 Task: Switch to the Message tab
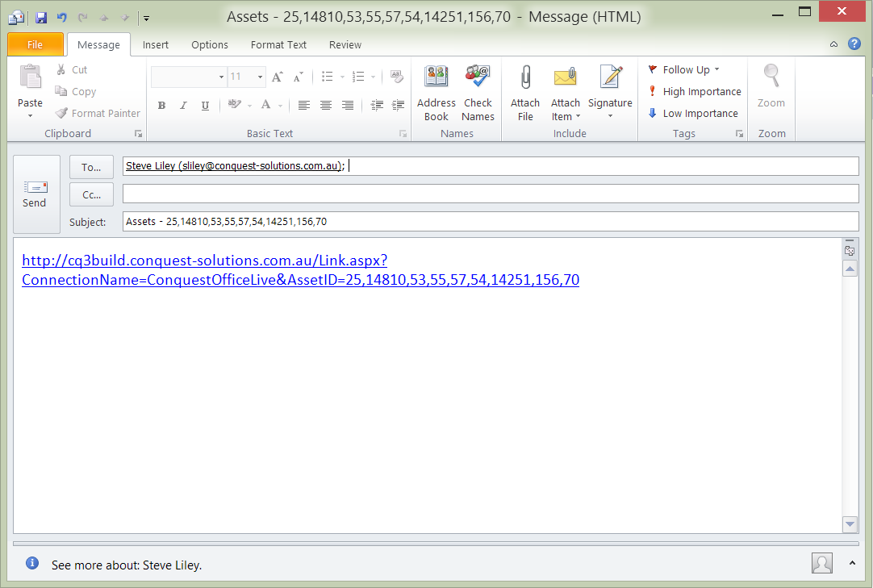98,44
